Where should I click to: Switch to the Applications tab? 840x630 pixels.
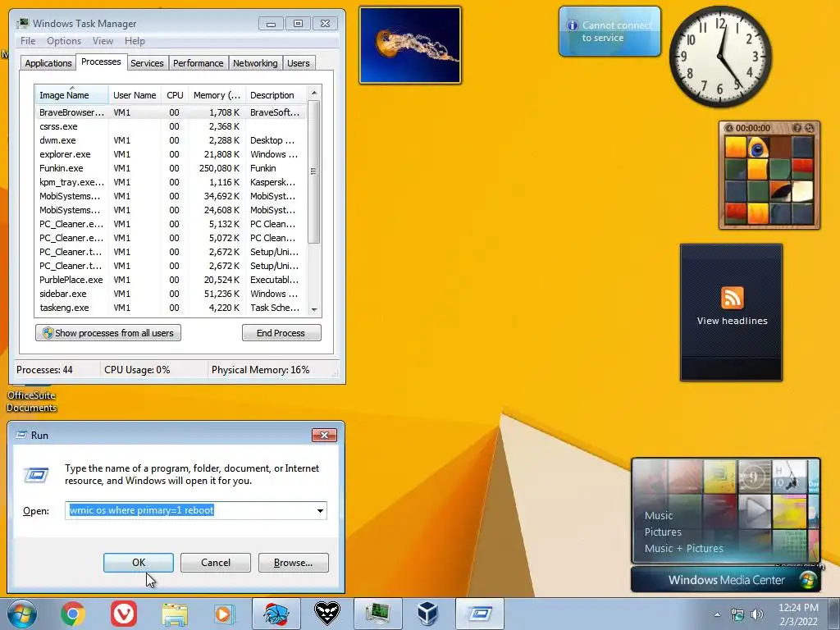[x=48, y=63]
